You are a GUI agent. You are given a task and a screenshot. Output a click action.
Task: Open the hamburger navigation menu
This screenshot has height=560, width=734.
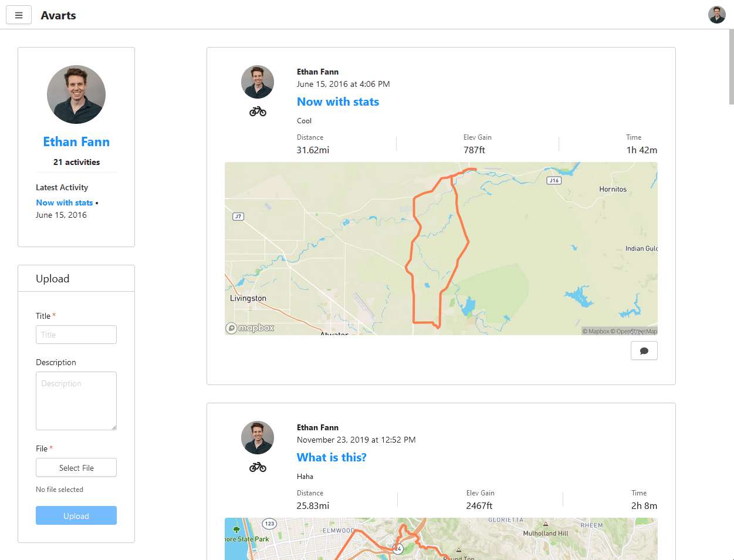[x=19, y=15]
